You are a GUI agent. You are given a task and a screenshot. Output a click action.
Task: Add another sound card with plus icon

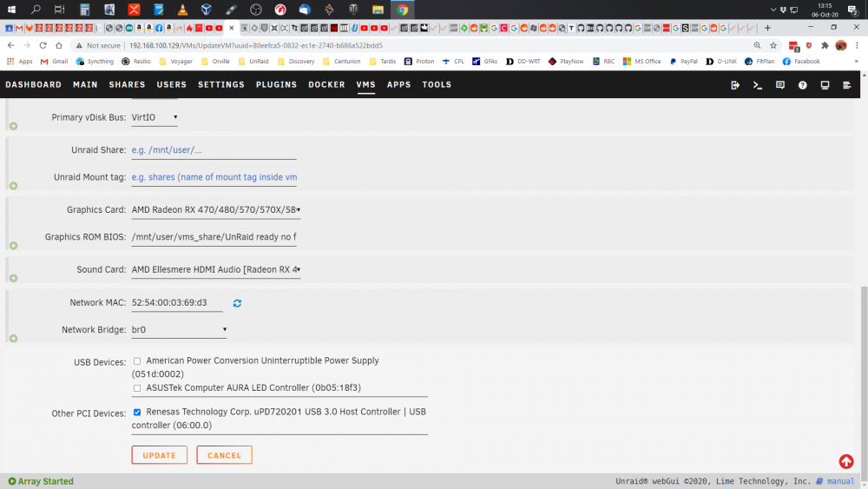13,278
